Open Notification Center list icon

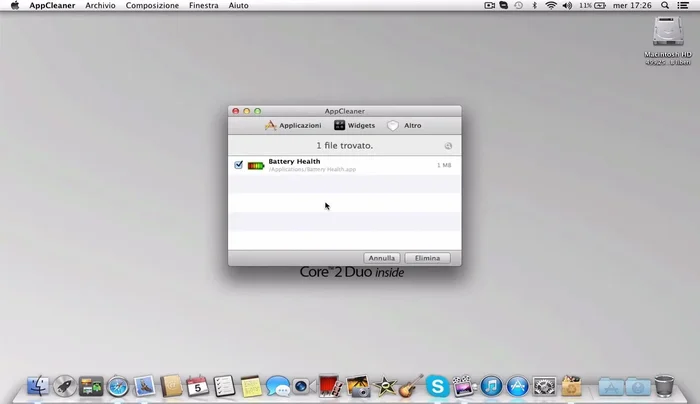point(683,5)
